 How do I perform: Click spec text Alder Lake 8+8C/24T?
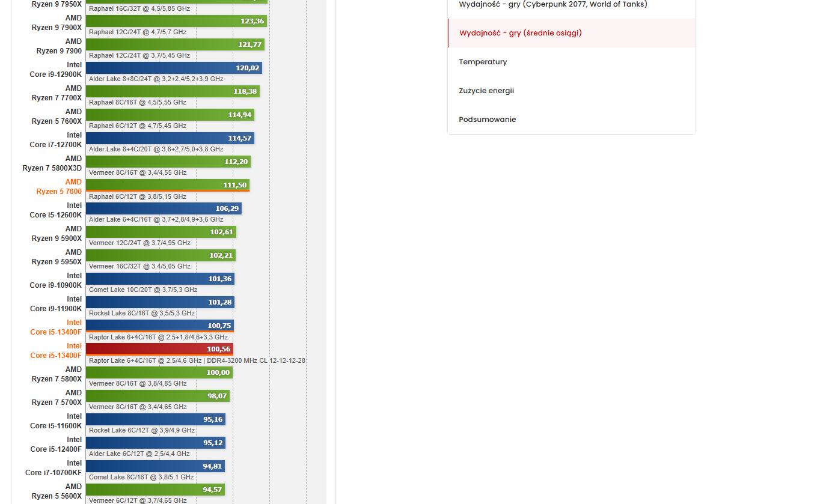pyautogui.click(x=156, y=79)
